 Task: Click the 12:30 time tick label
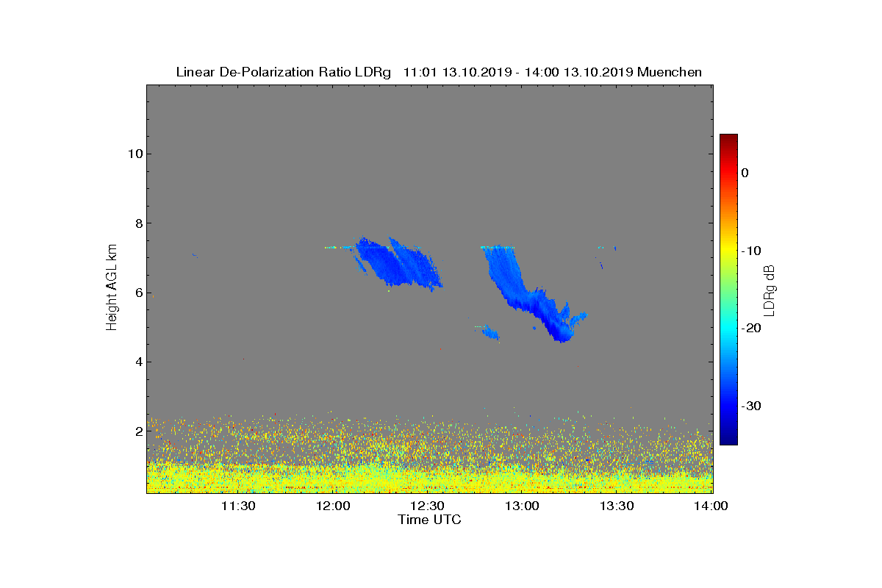click(427, 506)
